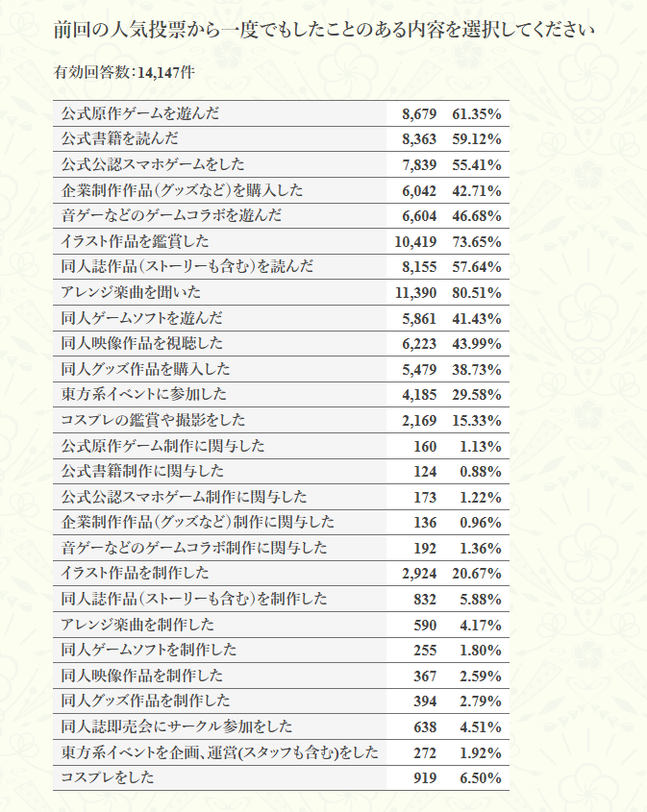Click the 有効回答数: 14,147件 text
This screenshot has height=812, width=647.
click(x=126, y=71)
